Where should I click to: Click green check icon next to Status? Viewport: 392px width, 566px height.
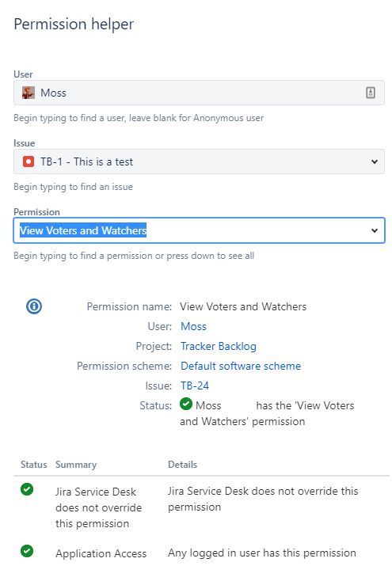(186, 404)
